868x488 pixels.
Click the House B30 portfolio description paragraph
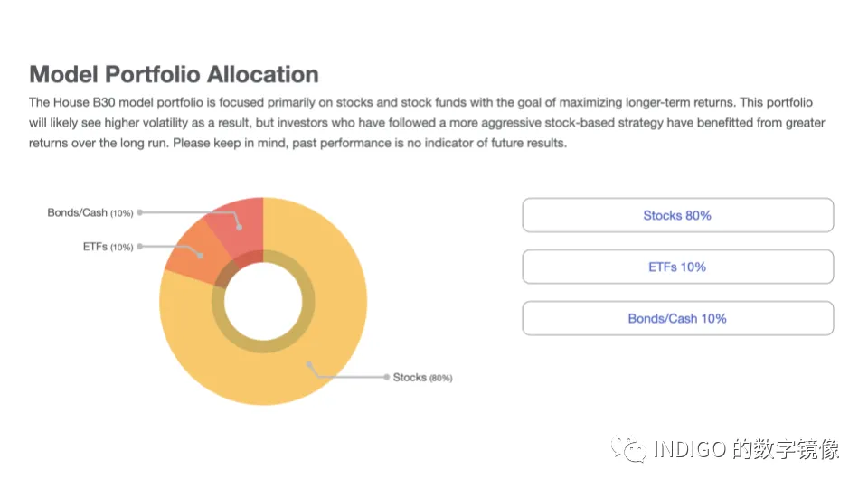tap(427, 122)
